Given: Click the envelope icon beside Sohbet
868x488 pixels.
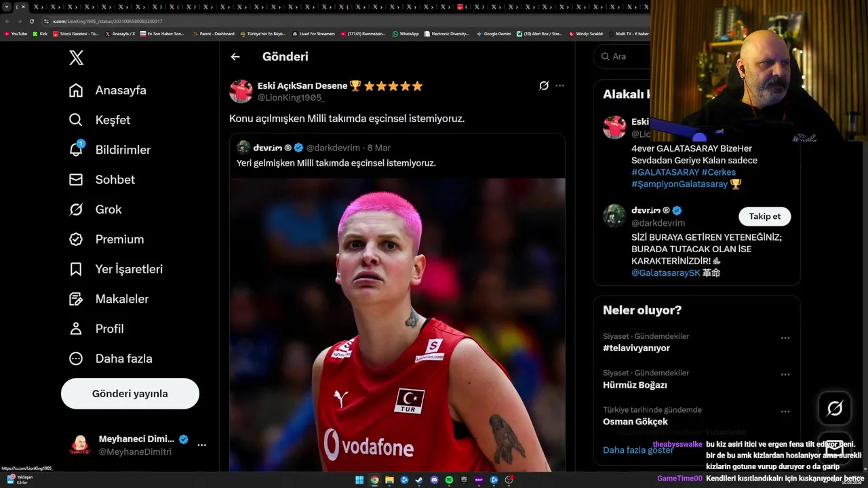Looking at the screenshot, I should coord(76,180).
